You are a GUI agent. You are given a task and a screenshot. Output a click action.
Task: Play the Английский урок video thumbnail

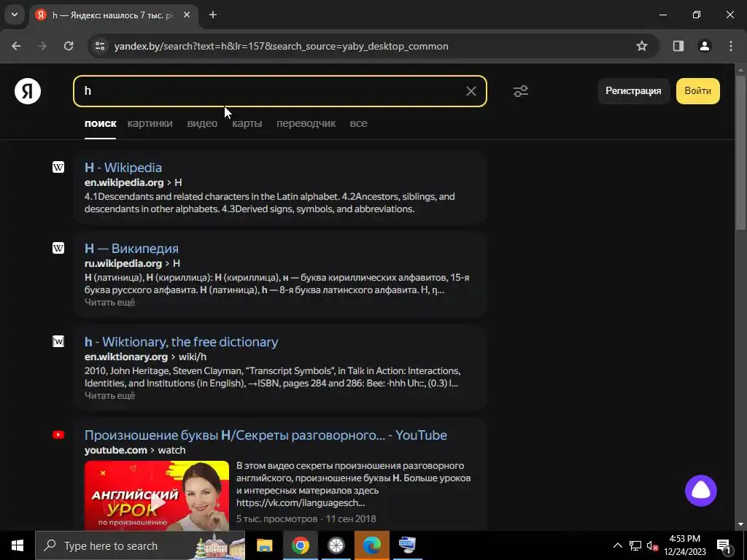(x=157, y=496)
